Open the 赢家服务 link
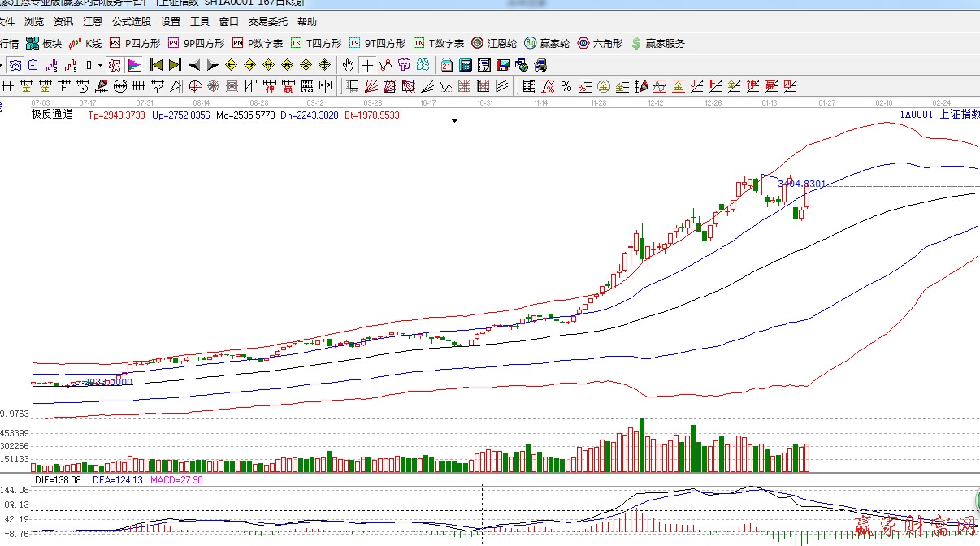The width and height of the screenshot is (980, 546). pos(658,43)
